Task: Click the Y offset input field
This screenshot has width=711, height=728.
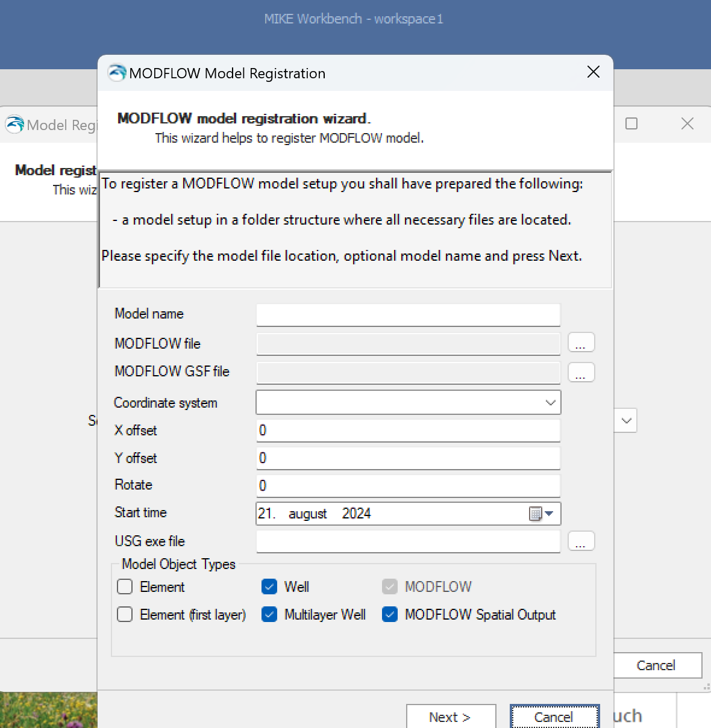Action: point(409,458)
